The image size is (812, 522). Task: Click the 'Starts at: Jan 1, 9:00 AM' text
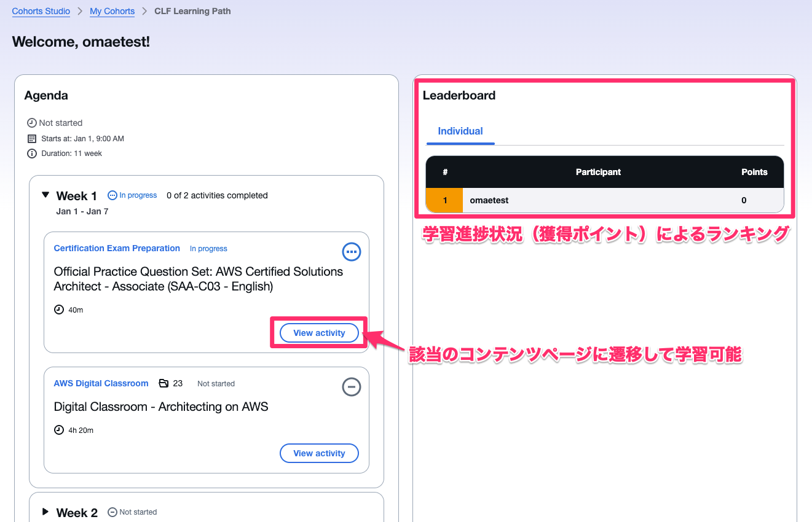(82, 138)
